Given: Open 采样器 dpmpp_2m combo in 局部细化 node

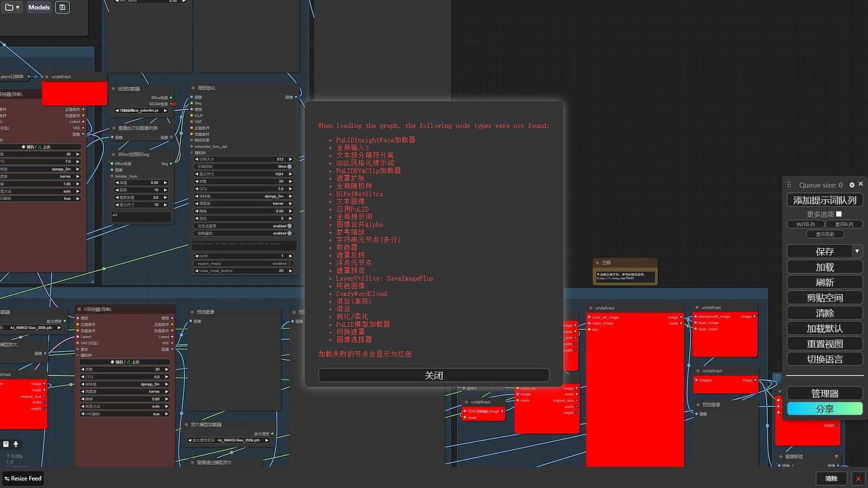Looking at the screenshot, I should coord(244,197).
